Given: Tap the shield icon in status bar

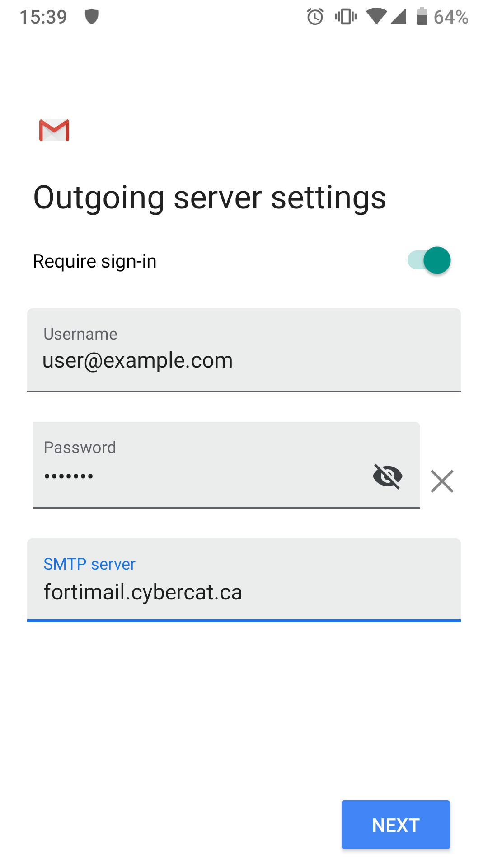Looking at the screenshot, I should coord(92,17).
